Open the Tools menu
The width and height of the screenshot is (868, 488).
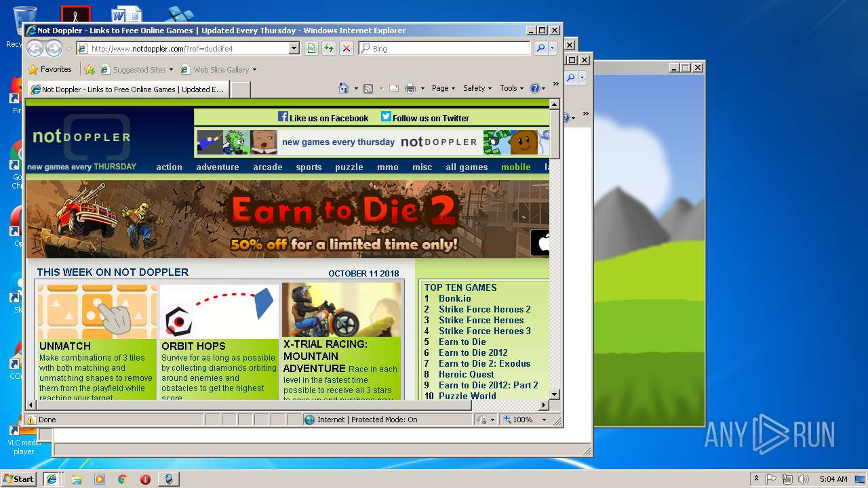pos(512,88)
